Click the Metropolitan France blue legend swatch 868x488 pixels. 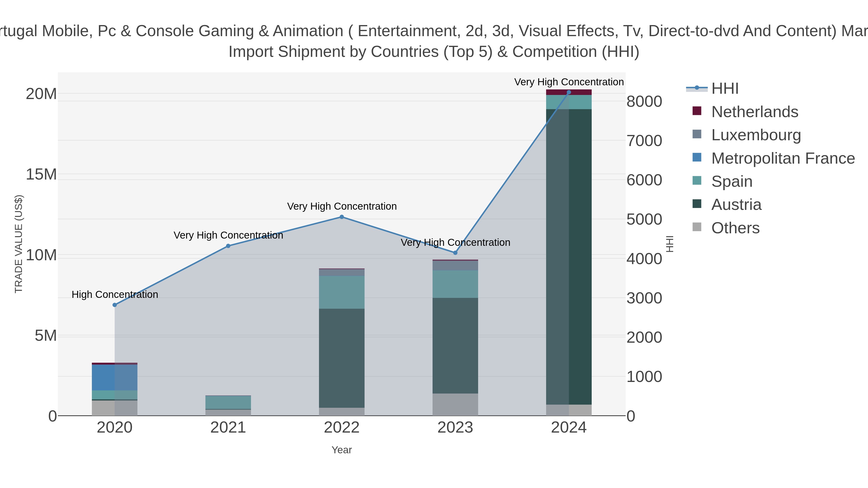pos(697,157)
